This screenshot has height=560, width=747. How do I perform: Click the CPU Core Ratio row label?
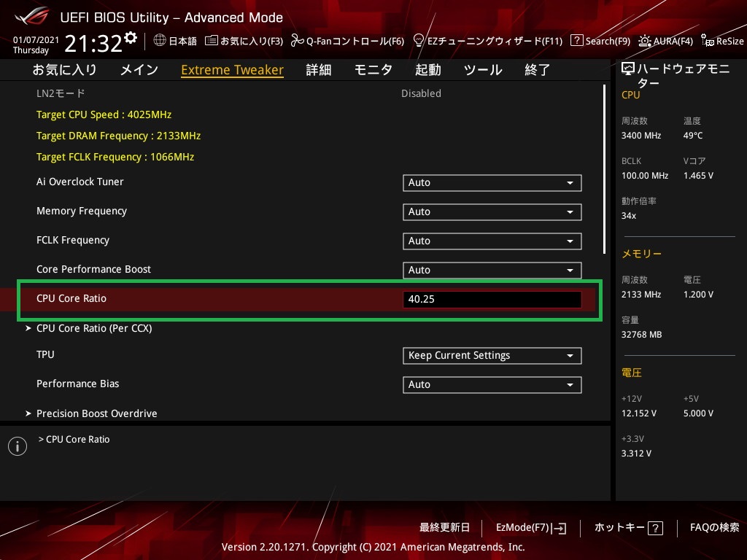71,298
